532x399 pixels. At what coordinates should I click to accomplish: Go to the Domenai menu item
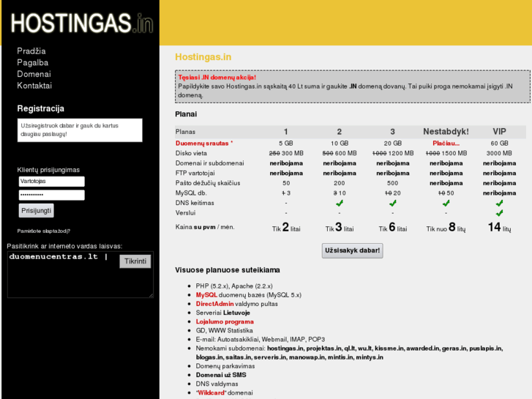tap(34, 74)
